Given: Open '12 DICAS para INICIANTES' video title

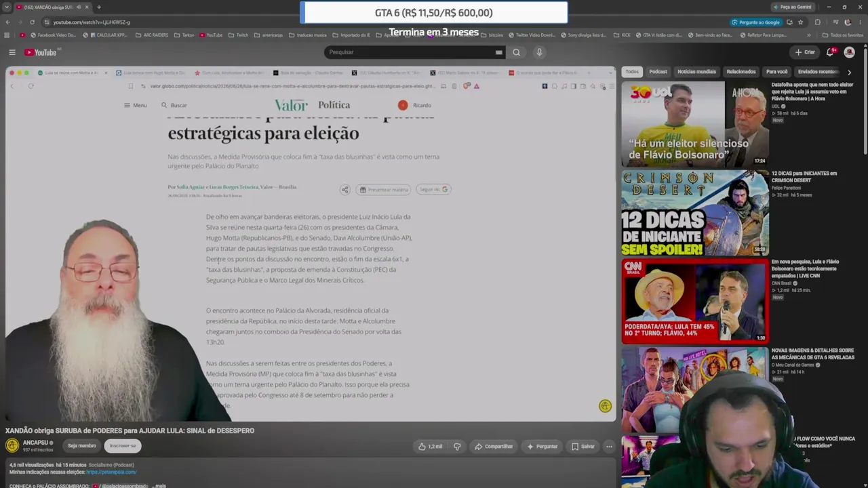Looking at the screenshot, I should (804, 177).
